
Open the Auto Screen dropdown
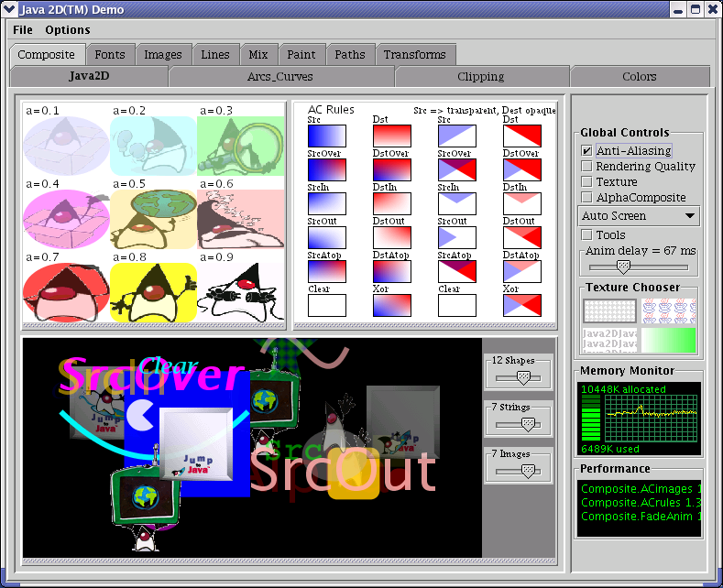(639, 215)
